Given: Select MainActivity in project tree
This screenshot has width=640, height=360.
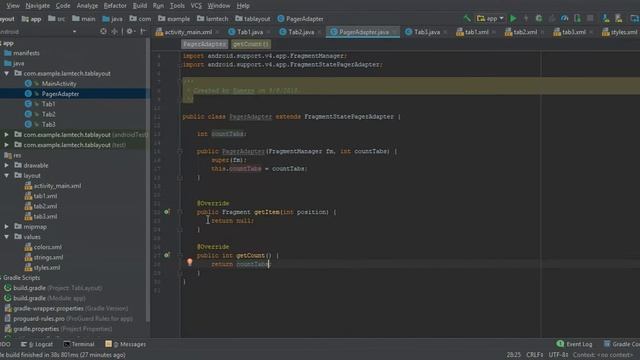Looking at the screenshot, I should click(x=59, y=84).
